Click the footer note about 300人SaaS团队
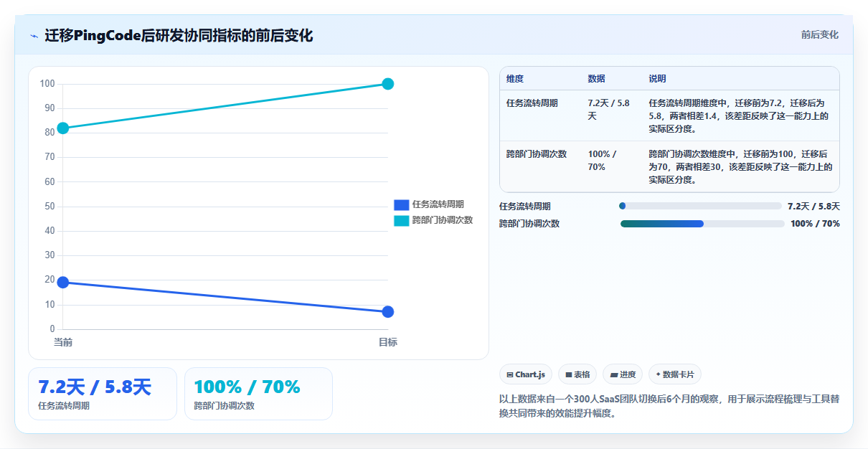 tap(669, 406)
